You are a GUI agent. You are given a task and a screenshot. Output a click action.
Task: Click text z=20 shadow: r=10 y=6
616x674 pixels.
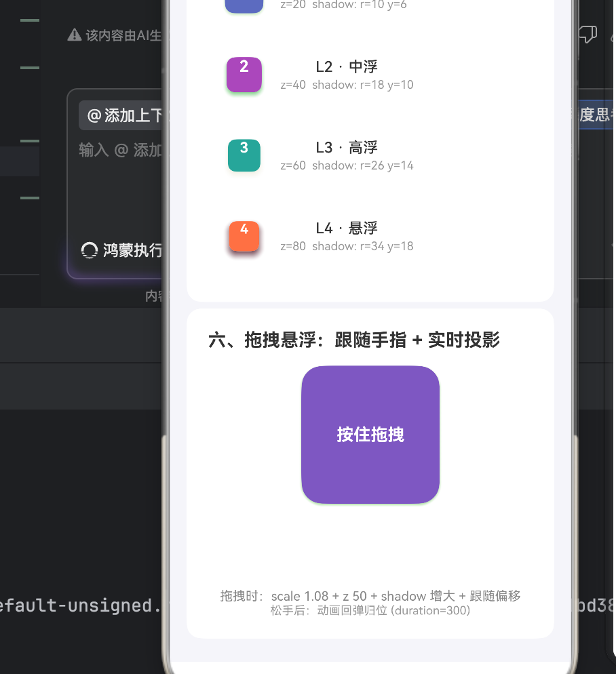(343, 5)
